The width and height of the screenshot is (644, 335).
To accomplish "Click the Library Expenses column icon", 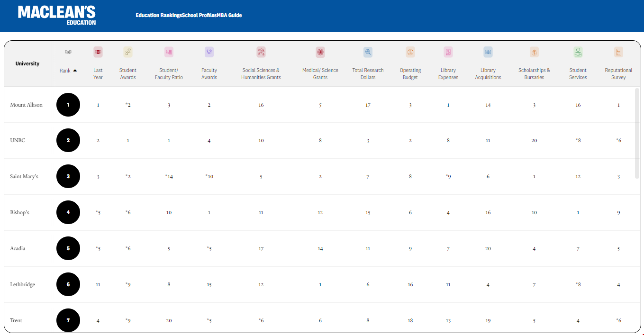I will point(448,52).
